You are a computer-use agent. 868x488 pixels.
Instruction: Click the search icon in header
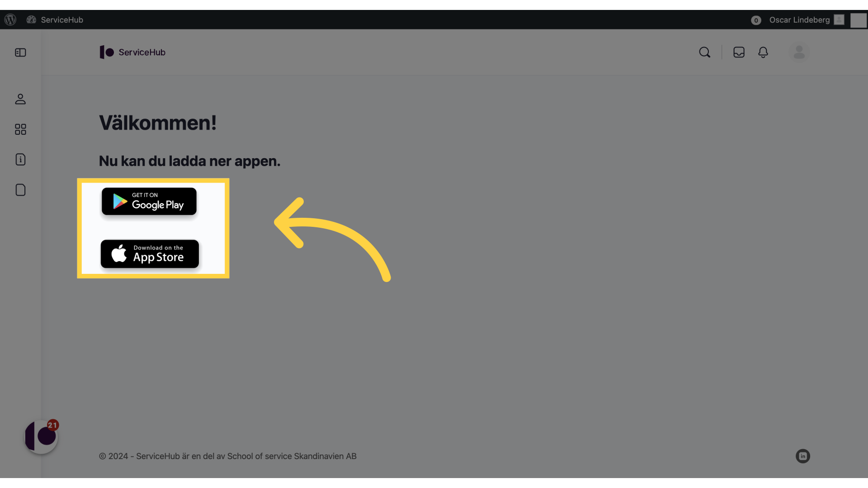point(705,52)
